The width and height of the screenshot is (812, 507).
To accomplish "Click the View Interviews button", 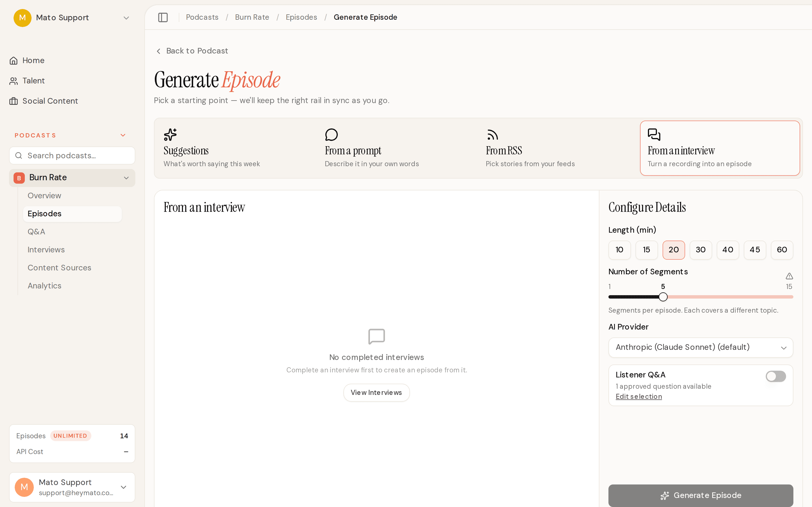I will 376,393.
